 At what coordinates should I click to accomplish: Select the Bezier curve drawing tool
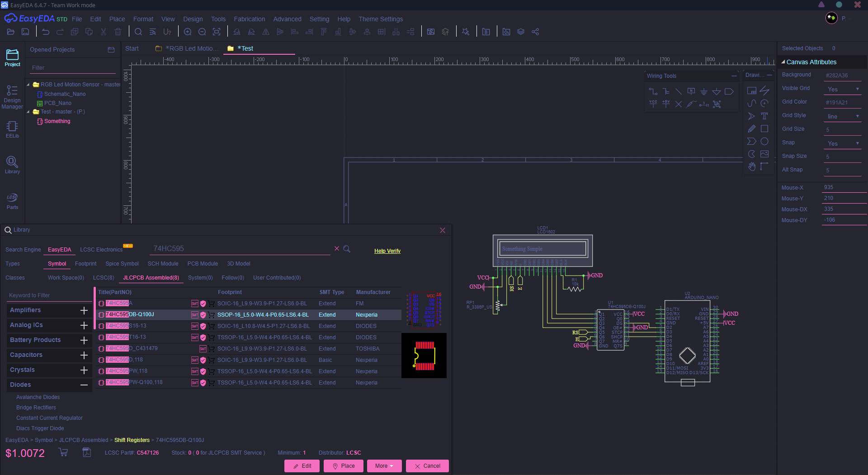751,104
